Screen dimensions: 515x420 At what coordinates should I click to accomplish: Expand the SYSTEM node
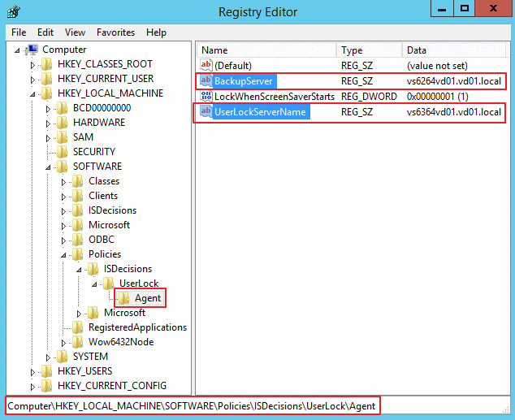coord(48,357)
